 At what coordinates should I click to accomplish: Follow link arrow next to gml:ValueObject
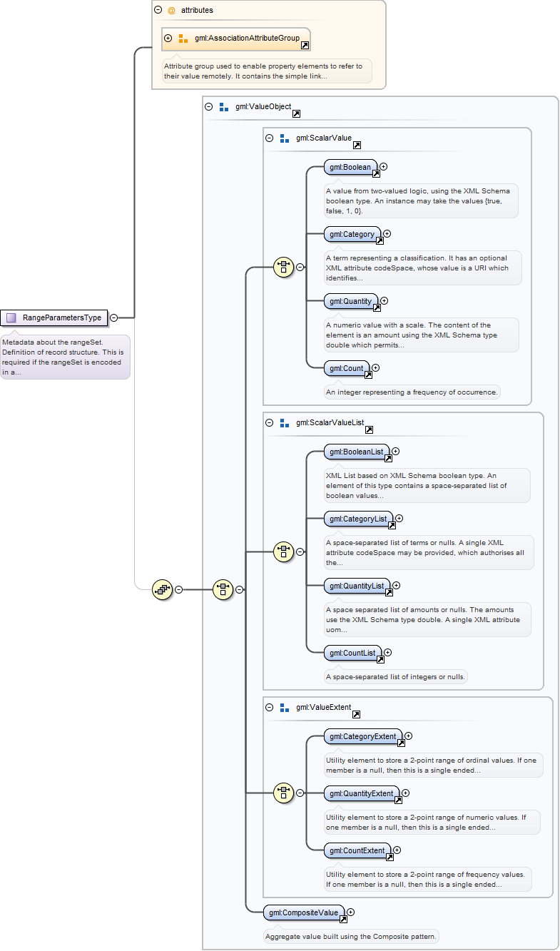296,113
